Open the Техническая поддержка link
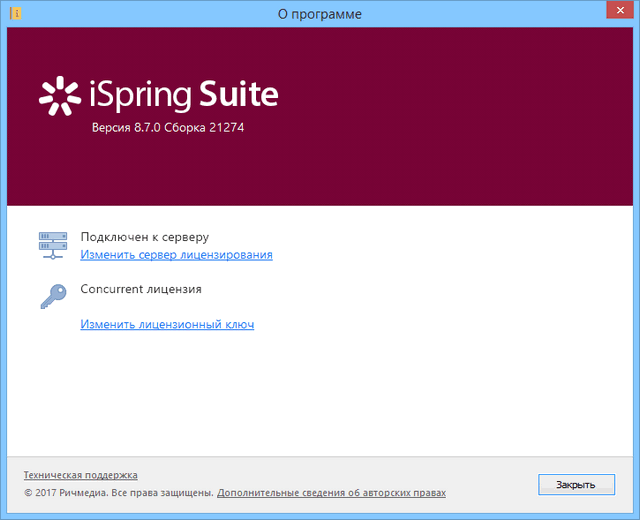This screenshot has height=520, width=640. click(x=80, y=475)
